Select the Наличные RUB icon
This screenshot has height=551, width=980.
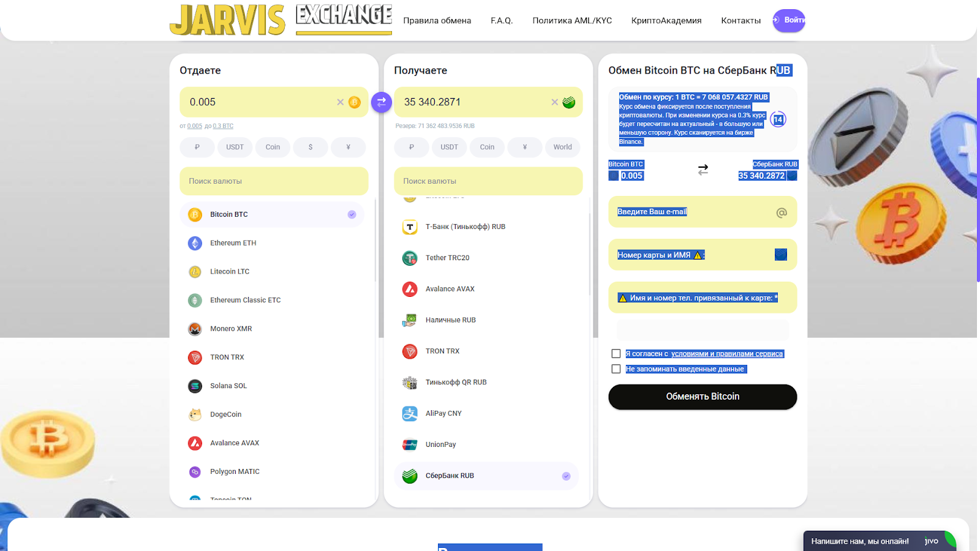click(410, 320)
